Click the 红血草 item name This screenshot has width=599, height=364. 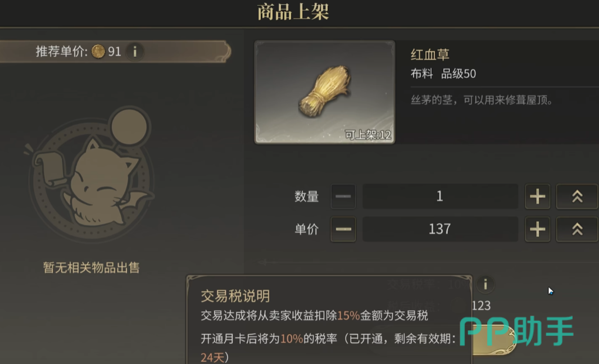[x=430, y=54]
